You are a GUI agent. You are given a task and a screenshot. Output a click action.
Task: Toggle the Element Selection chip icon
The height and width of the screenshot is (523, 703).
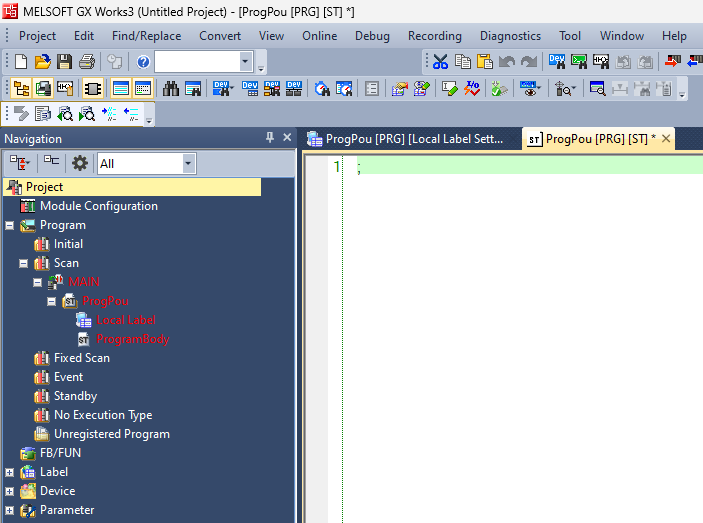[x=93, y=88]
